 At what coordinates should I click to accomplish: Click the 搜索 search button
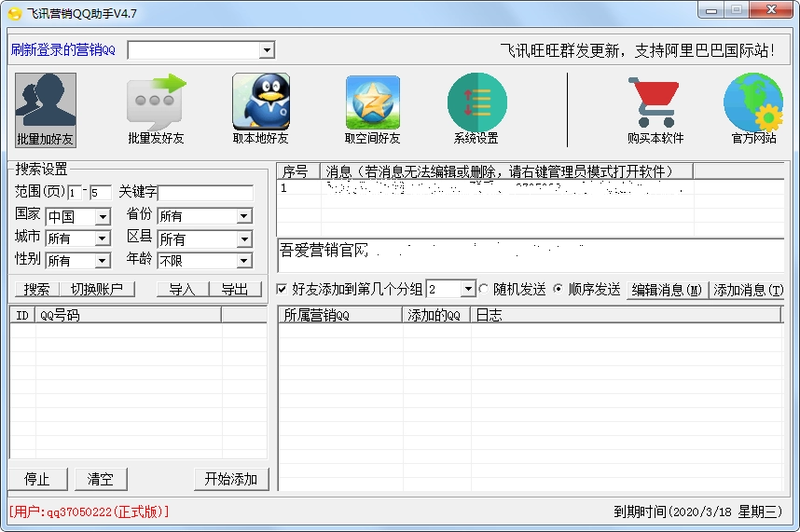36,290
